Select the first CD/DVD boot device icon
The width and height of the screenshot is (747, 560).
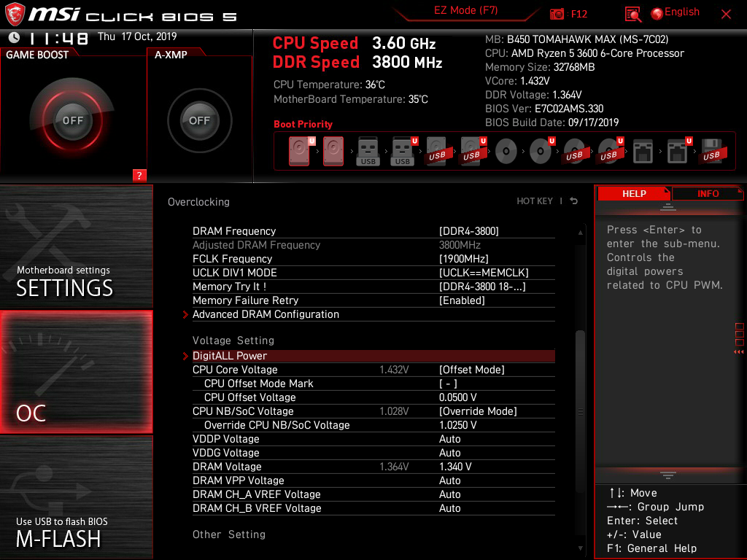pos(506,152)
